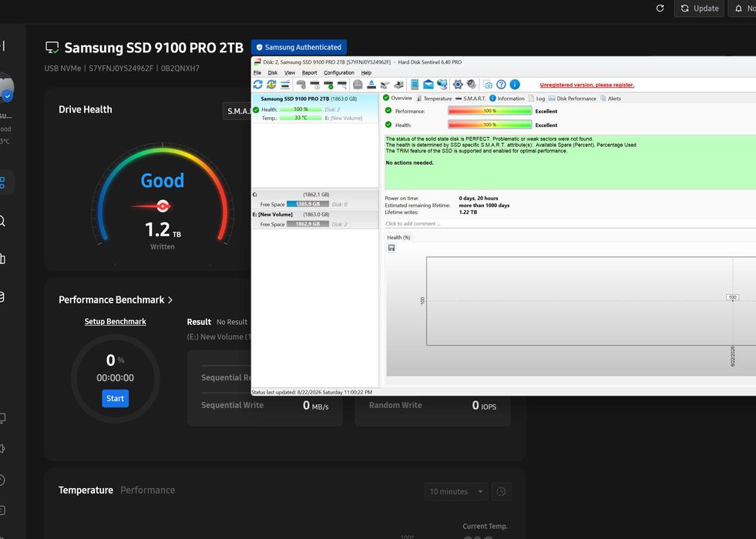The width and height of the screenshot is (756, 539).
Task: Switch to the Alerts tab
Action: click(610, 99)
